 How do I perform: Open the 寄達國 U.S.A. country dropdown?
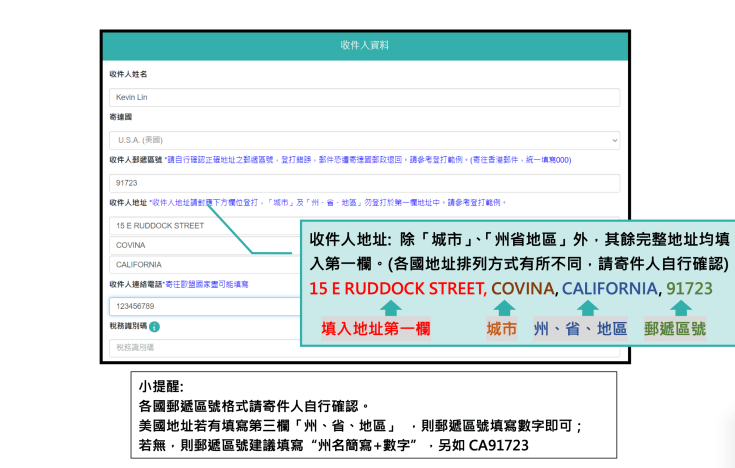click(364, 140)
